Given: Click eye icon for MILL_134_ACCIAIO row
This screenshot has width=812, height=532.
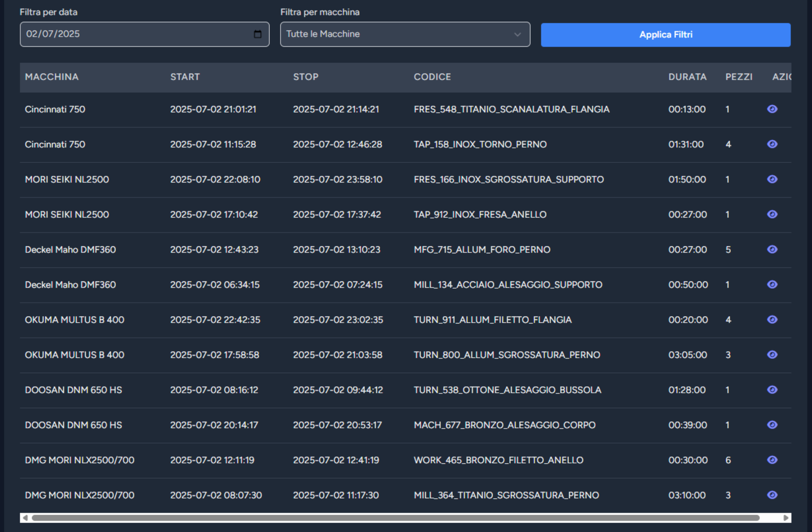Looking at the screenshot, I should [772, 284].
